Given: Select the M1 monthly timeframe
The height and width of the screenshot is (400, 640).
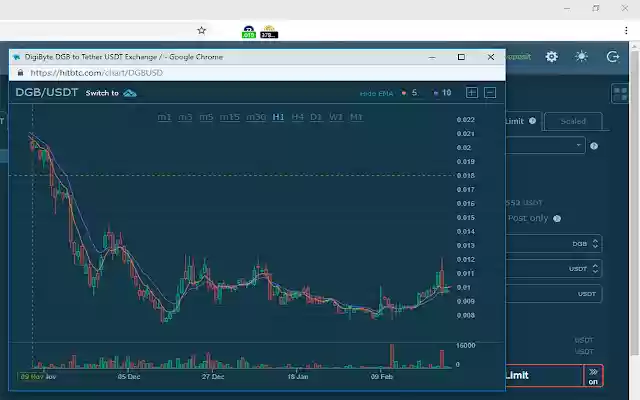Looking at the screenshot, I should coord(356,117).
